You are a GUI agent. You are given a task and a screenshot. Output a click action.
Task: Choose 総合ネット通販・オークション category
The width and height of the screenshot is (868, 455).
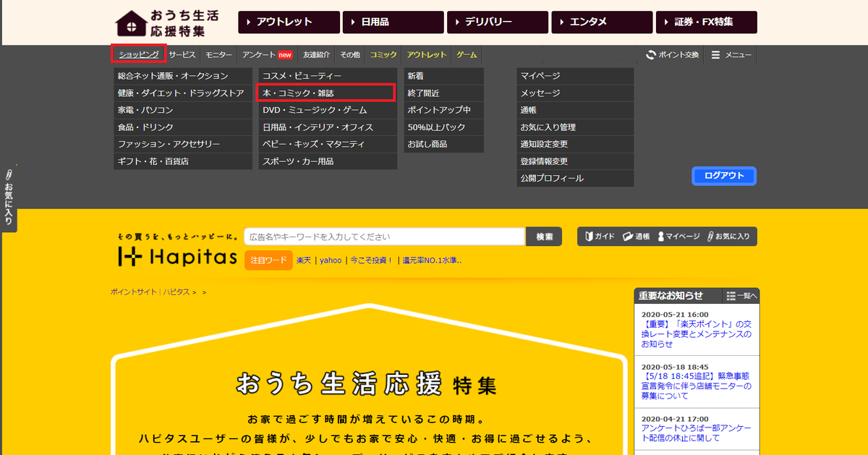[x=183, y=76]
